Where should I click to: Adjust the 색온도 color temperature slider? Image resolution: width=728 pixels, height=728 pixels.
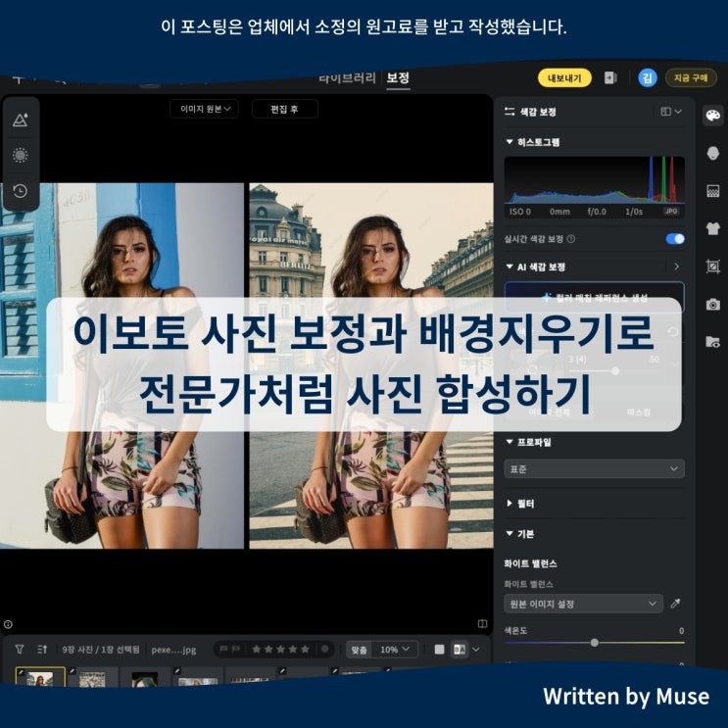pyautogui.click(x=594, y=643)
